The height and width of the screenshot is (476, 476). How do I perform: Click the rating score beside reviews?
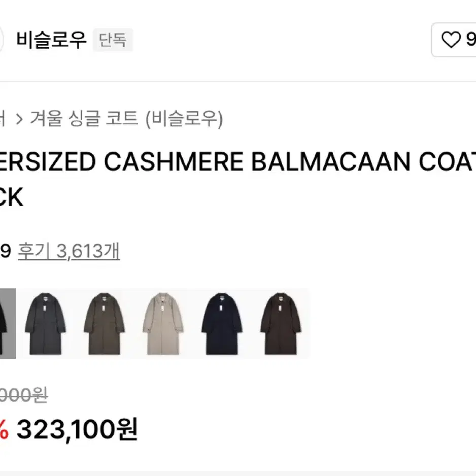pyautogui.click(x=6, y=251)
